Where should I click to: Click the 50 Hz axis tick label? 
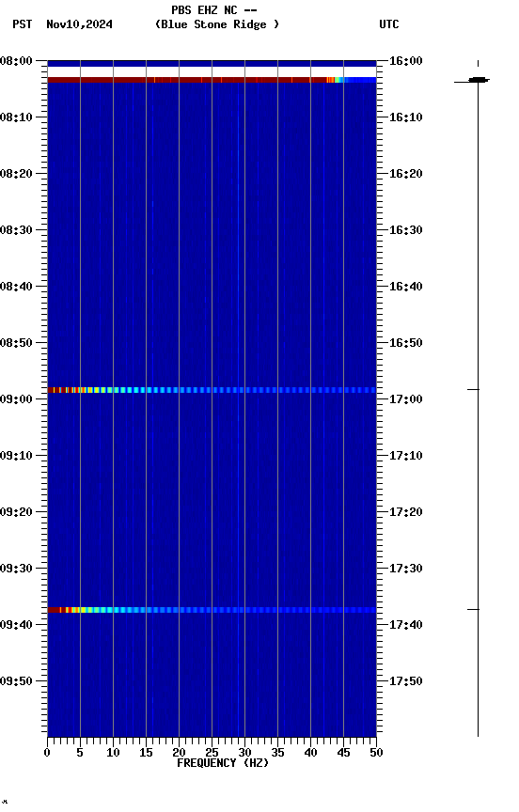coord(376,753)
